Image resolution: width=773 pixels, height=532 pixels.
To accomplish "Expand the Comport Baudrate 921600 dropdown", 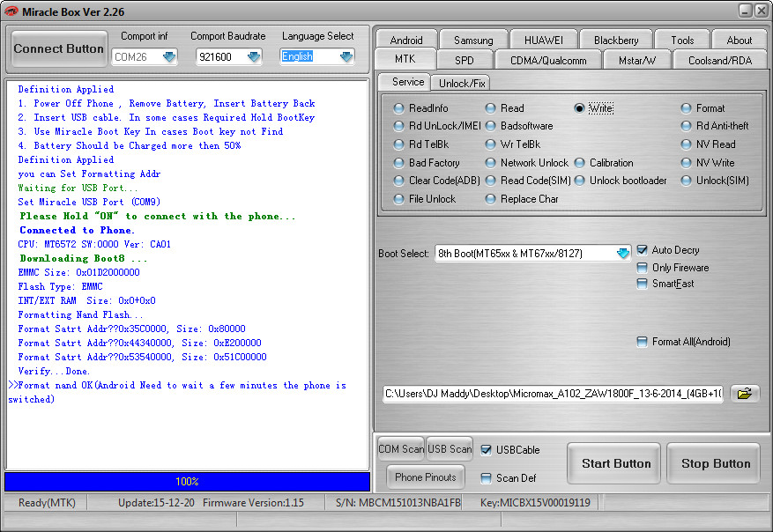I will [x=253, y=57].
